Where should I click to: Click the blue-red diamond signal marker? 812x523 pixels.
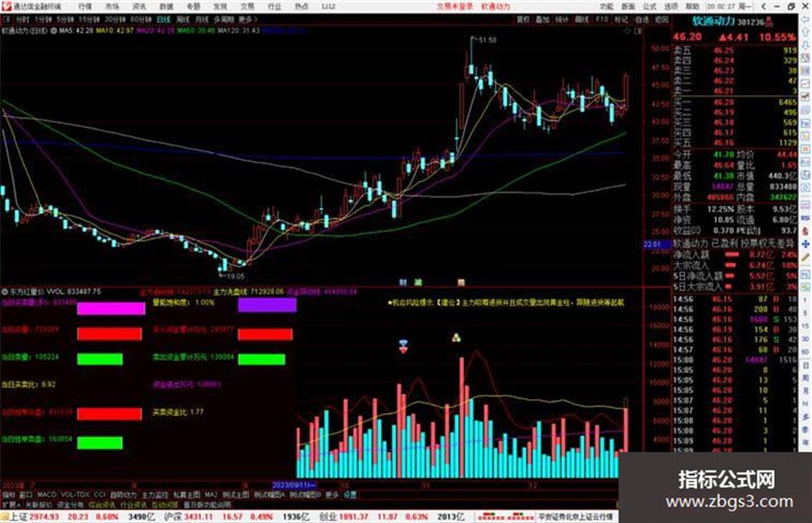point(403,346)
